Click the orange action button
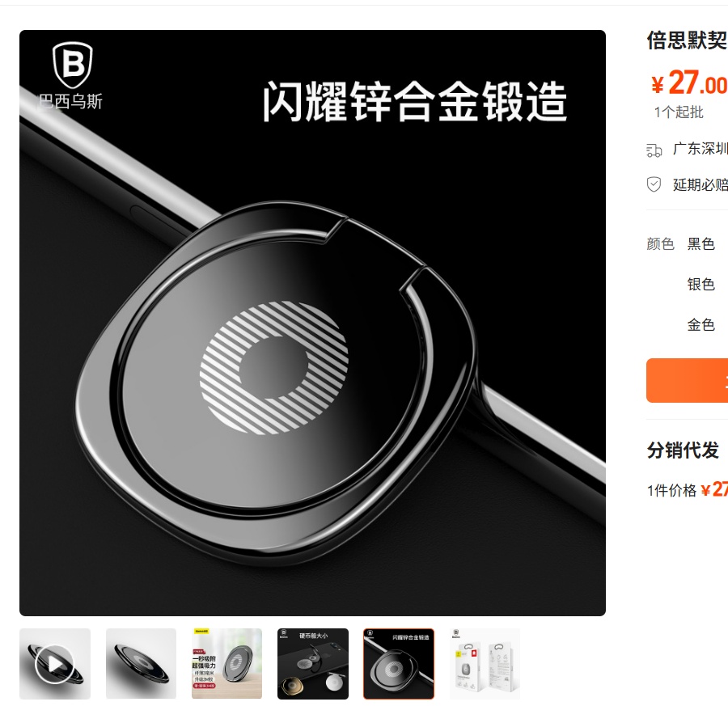 (x=687, y=380)
